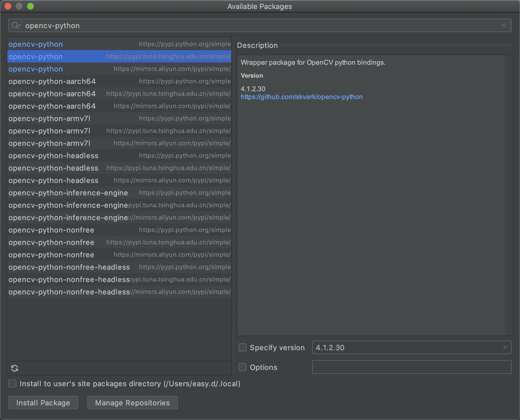Pick opencv-python-nonfree-headless from the aliyun mirror
This screenshot has width=520, height=420.
click(x=119, y=292)
